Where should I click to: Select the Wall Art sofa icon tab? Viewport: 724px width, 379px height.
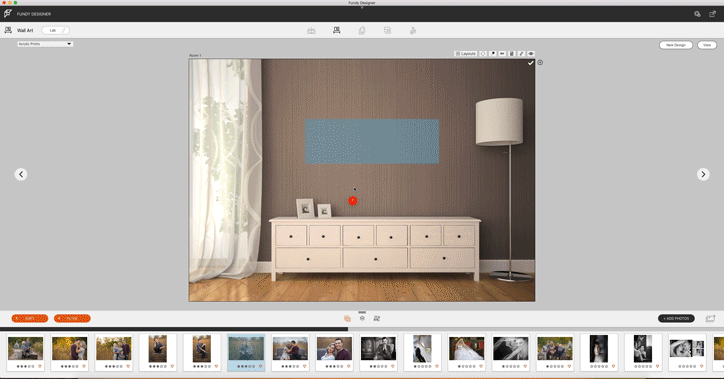tap(337, 30)
